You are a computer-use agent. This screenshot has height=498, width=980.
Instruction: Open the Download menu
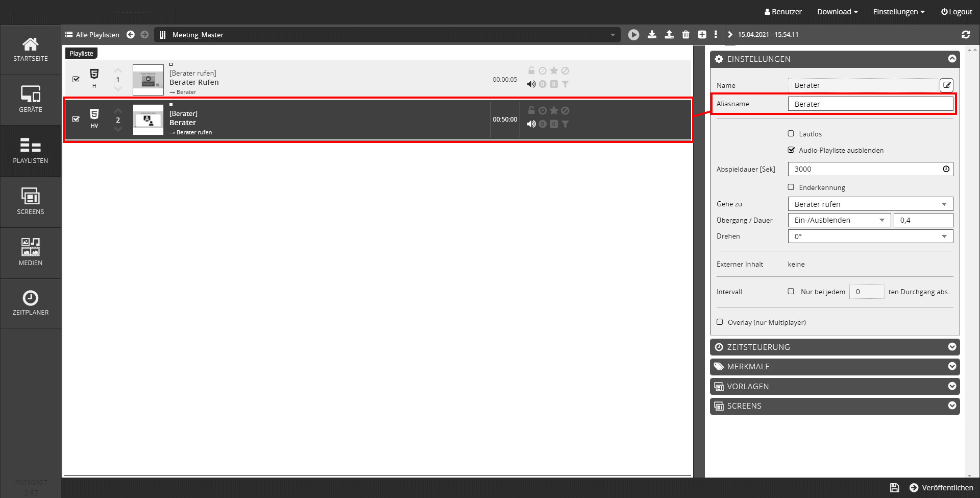click(837, 12)
